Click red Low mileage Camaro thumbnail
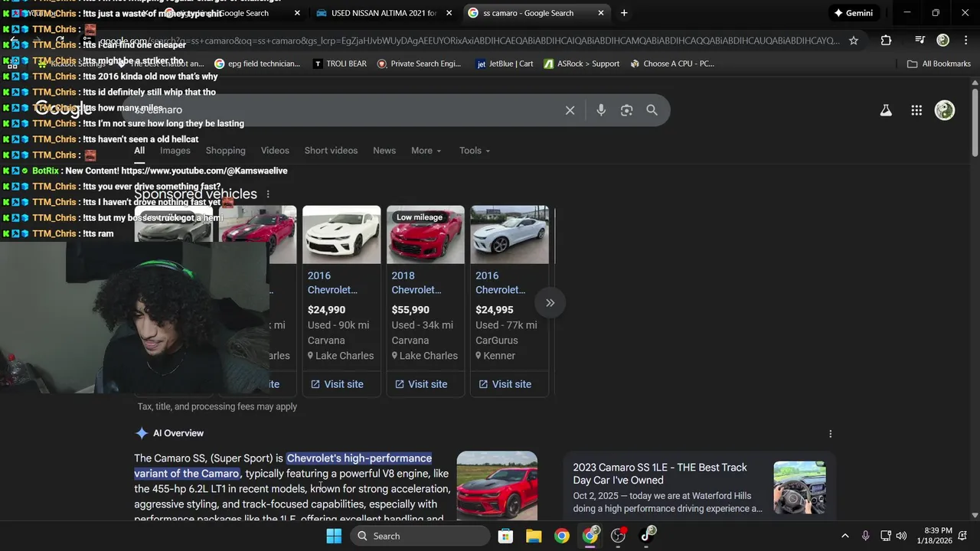Screen dimensions: 980x551 click(x=426, y=235)
